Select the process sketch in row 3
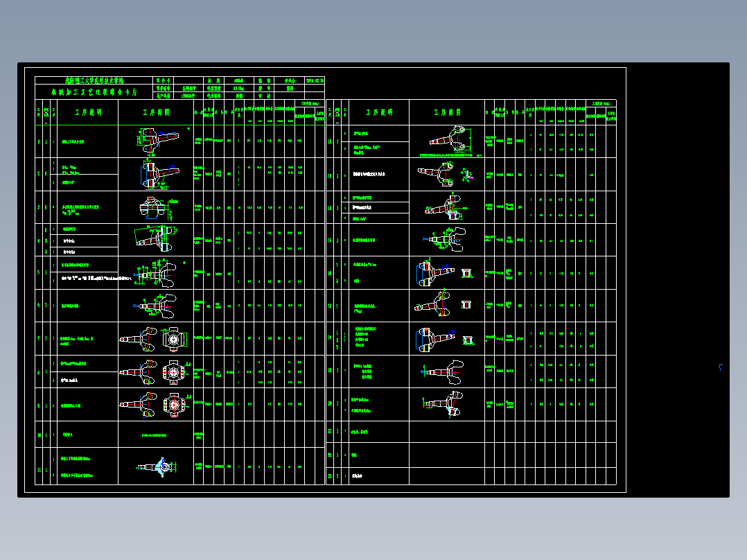Viewport: 747px width, 560px height. point(158,208)
